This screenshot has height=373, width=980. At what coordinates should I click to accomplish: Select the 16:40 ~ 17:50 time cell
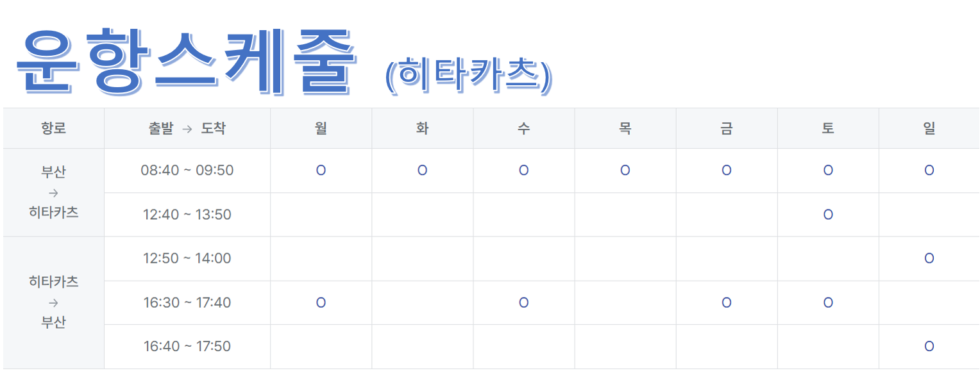(187, 347)
